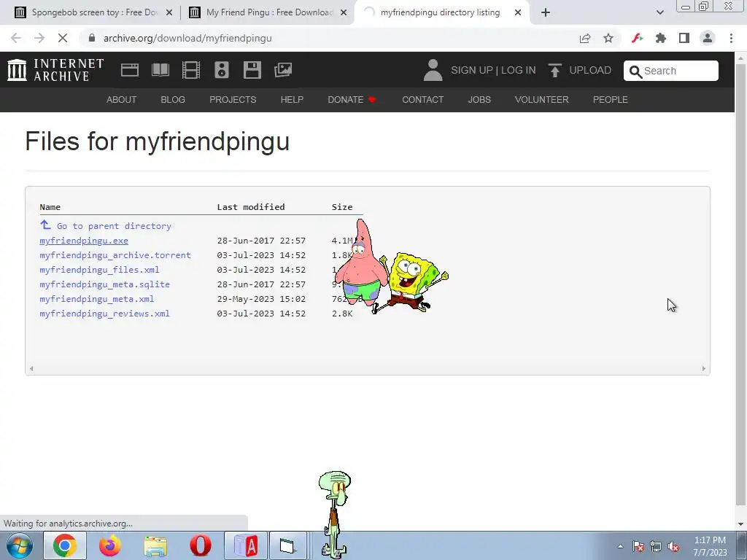The width and height of the screenshot is (747, 560).
Task: Click the UPLOAD link text
Action: click(x=590, y=71)
